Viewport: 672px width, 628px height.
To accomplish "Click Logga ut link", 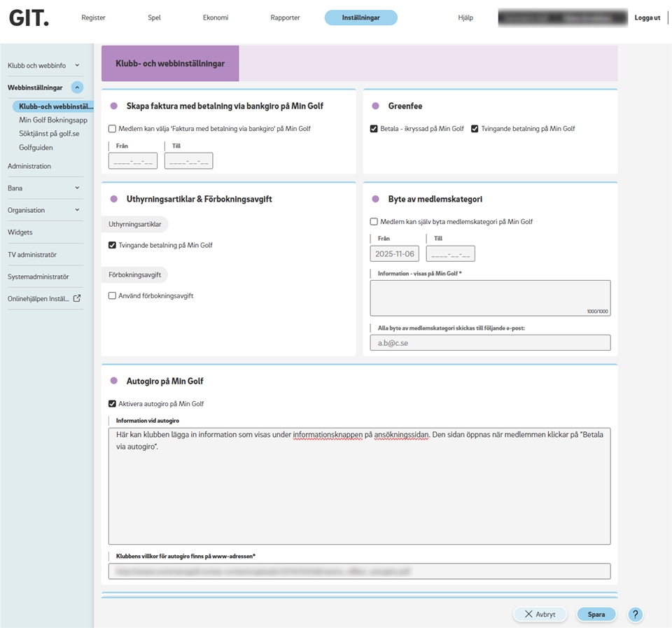I will click(x=647, y=18).
